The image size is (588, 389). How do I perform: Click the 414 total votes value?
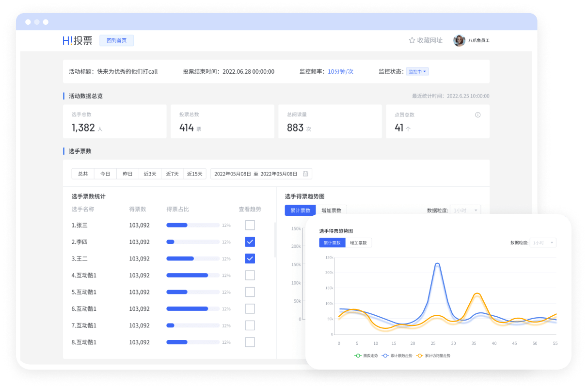[187, 128]
